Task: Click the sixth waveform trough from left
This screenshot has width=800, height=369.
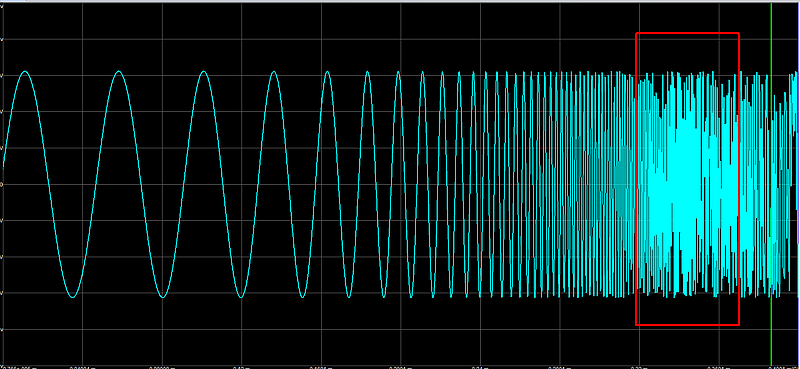Action: pyautogui.click(x=384, y=296)
